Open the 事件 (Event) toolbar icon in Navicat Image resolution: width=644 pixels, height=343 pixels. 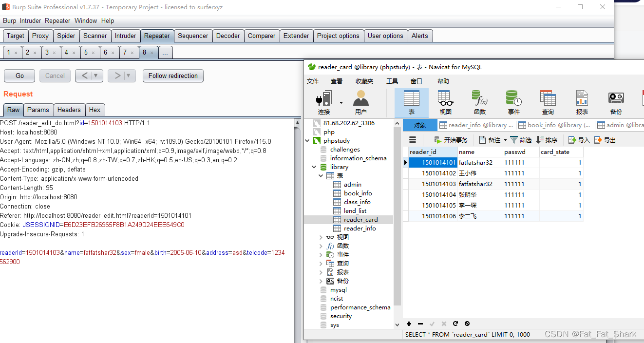[x=514, y=103]
